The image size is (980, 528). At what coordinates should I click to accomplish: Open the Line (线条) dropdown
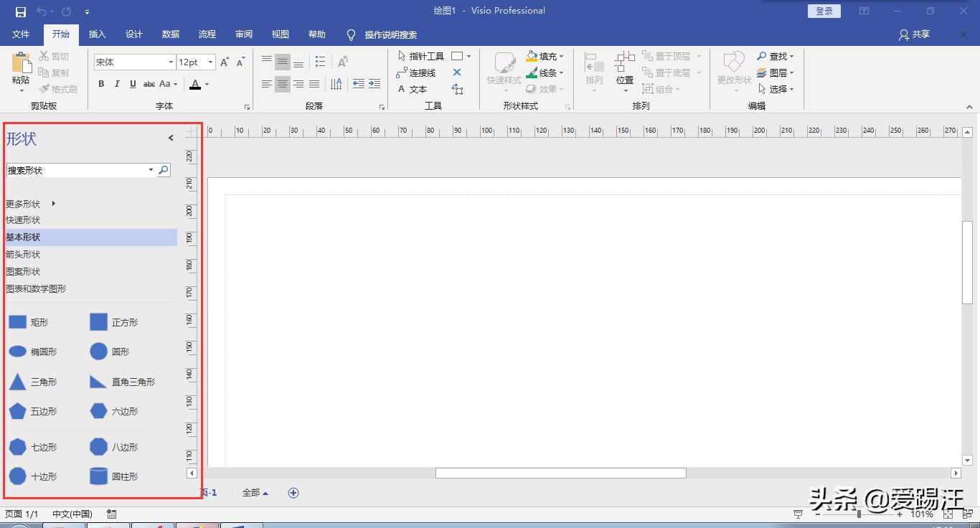coord(545,72)
